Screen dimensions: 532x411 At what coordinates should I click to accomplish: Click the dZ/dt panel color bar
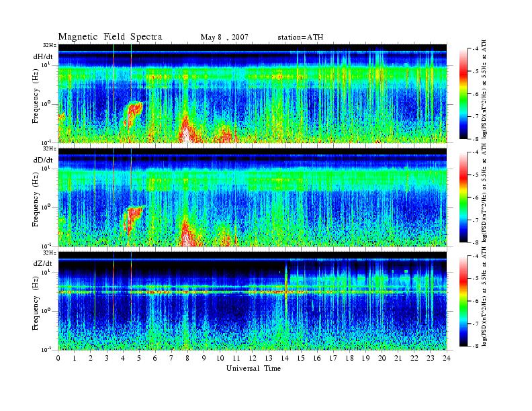pyautogui.click(x=463, y=301)
